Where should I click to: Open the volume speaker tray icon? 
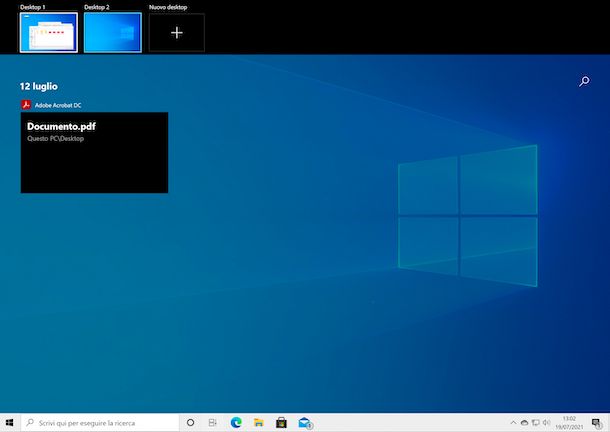[x=547, y=422]
